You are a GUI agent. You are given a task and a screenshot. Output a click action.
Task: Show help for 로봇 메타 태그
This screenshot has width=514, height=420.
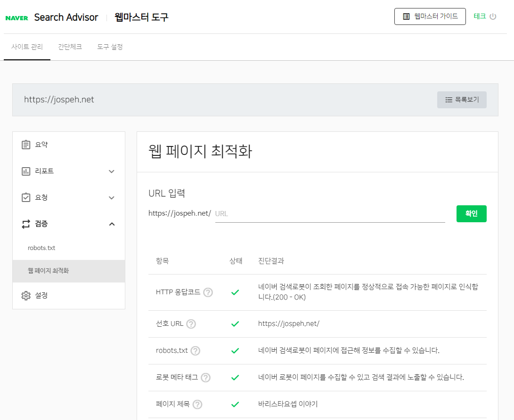coord(205,378)
